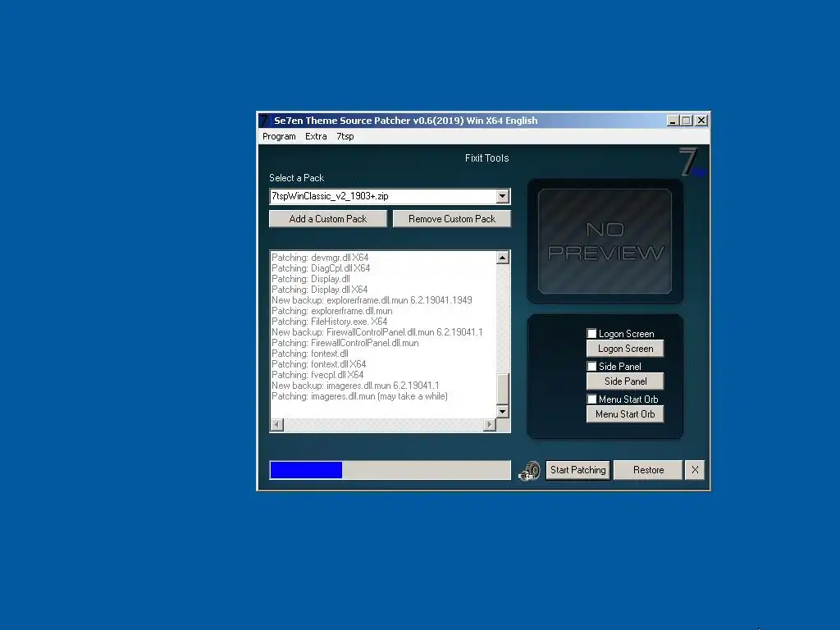
Task: Click Add a Custom Pack button
Action: coord(328,218)
